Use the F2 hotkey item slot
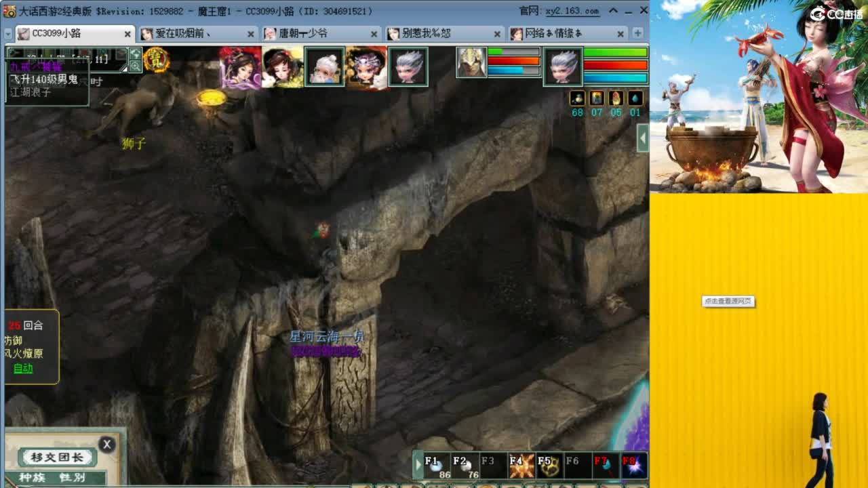The image size is (868, 488). tap(465, 466)
